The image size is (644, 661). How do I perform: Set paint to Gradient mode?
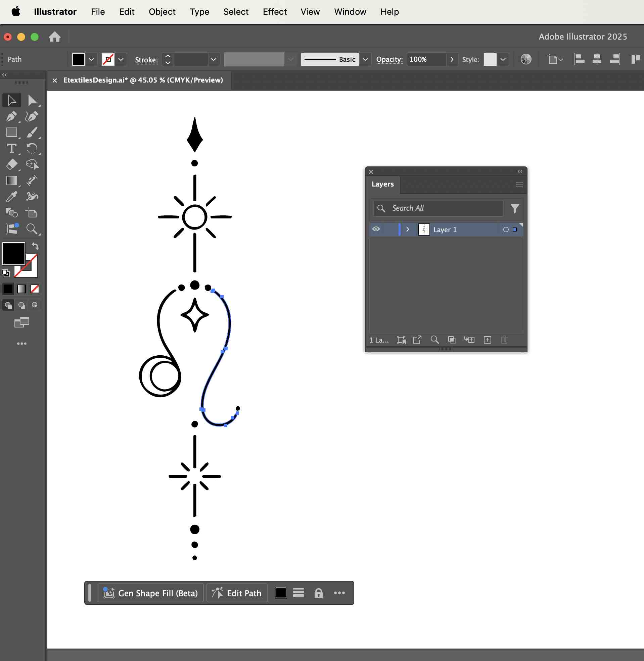coord(21,289)
